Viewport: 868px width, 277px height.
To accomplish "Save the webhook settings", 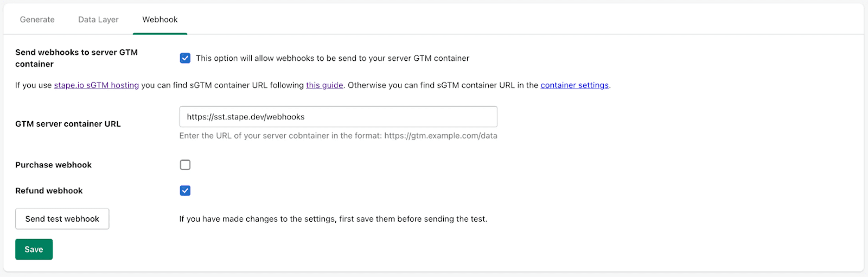I will [34, 249].
